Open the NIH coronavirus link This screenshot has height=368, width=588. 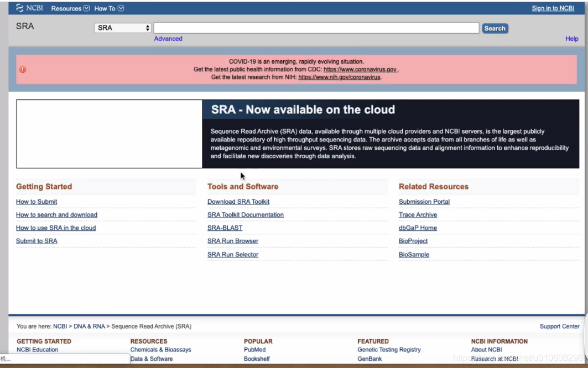point(339,77)
